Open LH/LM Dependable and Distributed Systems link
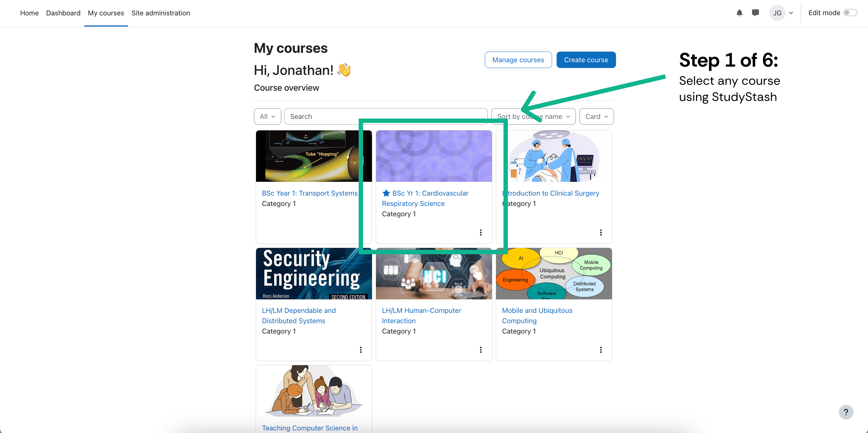Screen dimensions: 868x433 [299, 316]
